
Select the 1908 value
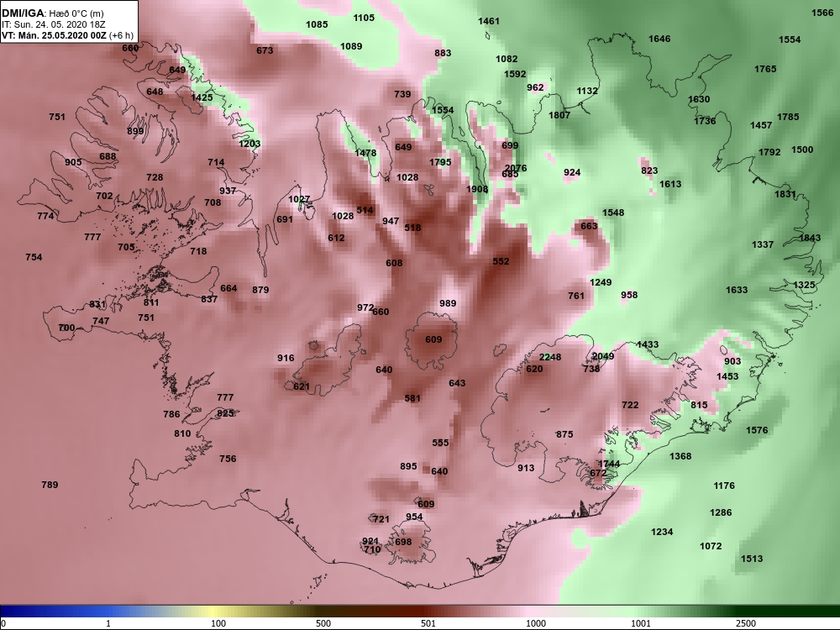(x=477, y=188)
